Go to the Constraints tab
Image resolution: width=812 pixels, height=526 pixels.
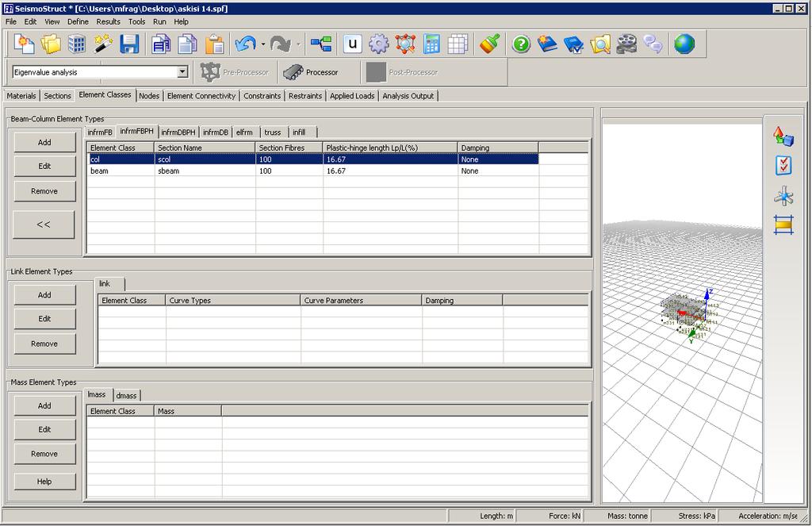(262, 96)
